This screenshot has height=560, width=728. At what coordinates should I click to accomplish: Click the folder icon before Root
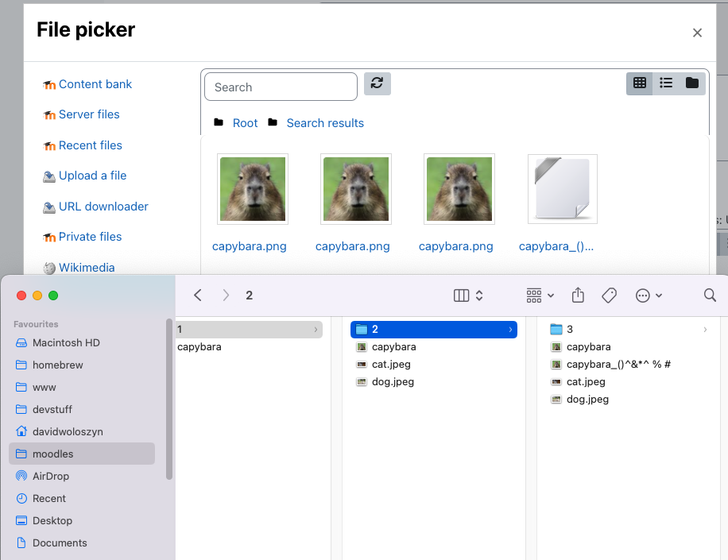(x=219, y=122)
